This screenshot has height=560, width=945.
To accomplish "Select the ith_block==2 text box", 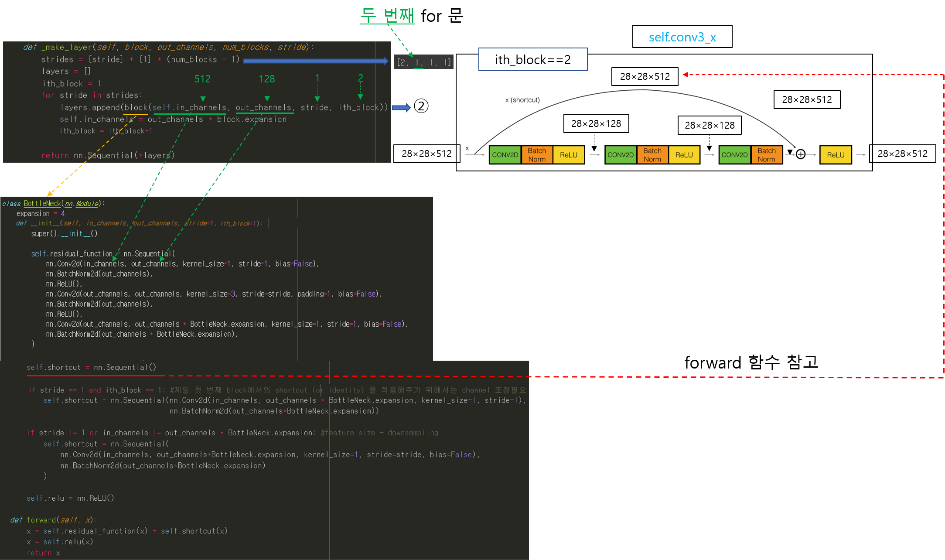I will pos(532,60).
